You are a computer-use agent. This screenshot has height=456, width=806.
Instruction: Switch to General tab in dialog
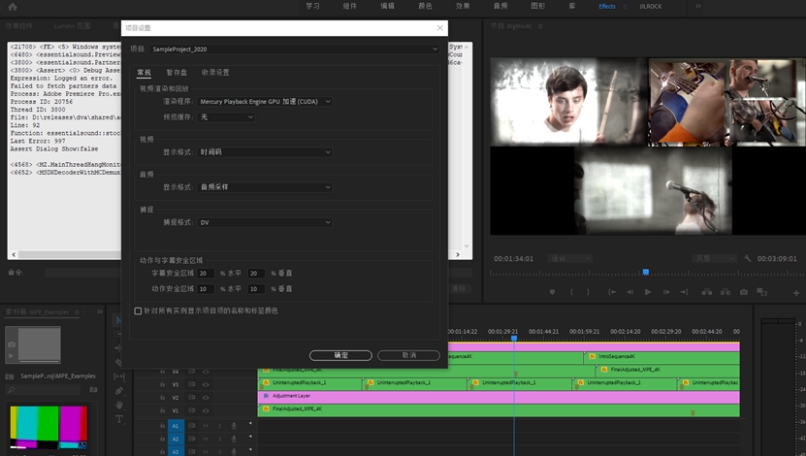(144, 72)
